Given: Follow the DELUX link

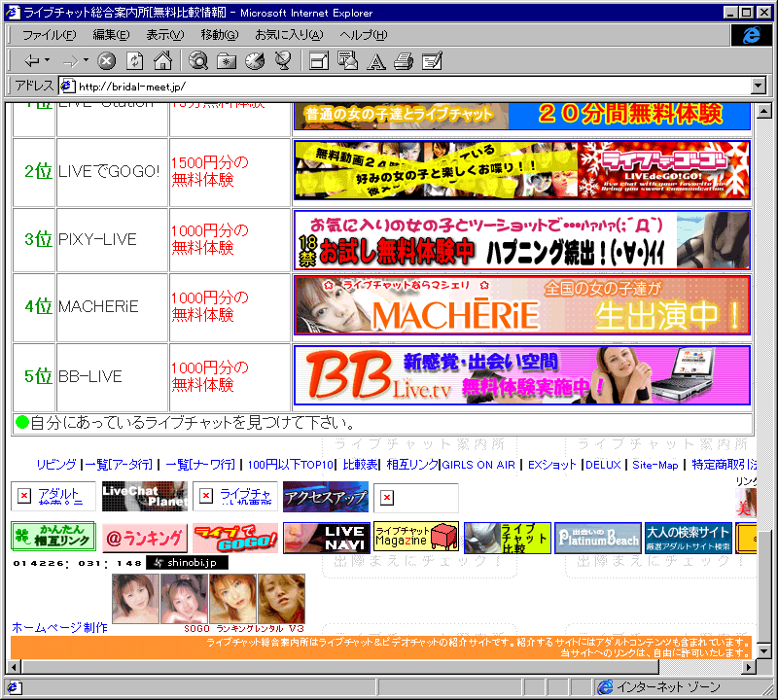Looking at the screenshot, I should click(603, 465).
